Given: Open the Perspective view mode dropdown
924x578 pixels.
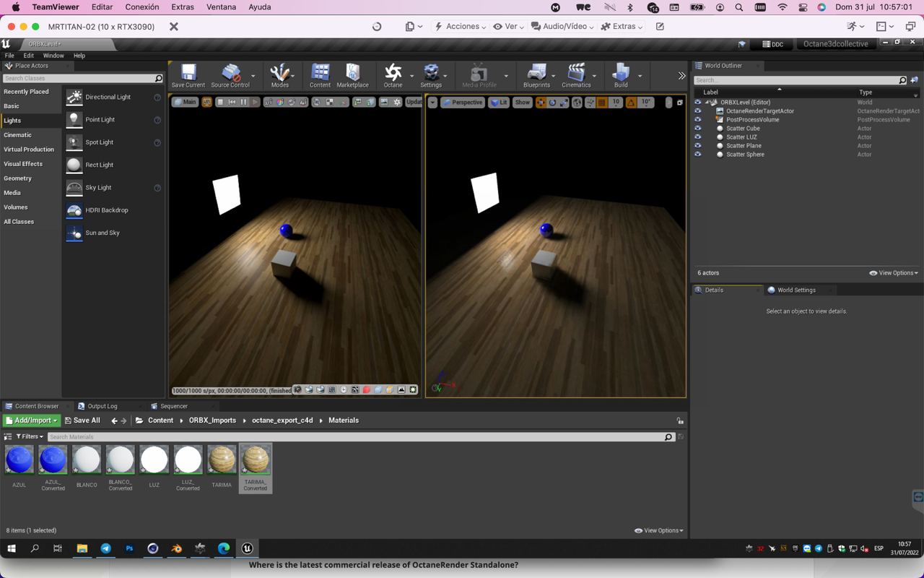Looking at the screenshot, I should click(463, 103).
